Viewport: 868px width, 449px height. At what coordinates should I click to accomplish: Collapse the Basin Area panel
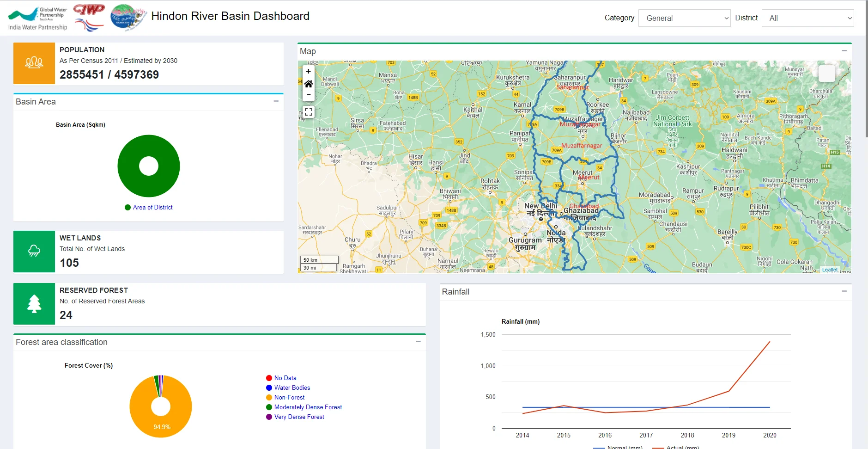pos(276,101)
